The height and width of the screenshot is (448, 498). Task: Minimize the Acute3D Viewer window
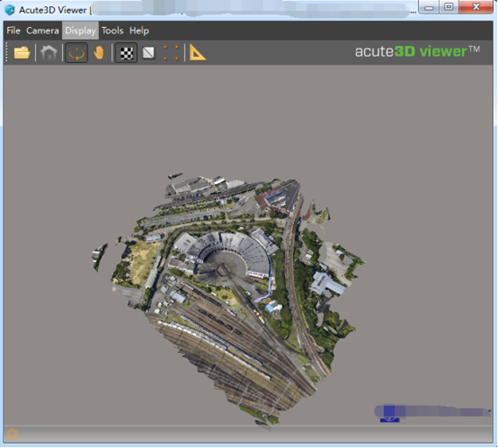coord(429,7)
